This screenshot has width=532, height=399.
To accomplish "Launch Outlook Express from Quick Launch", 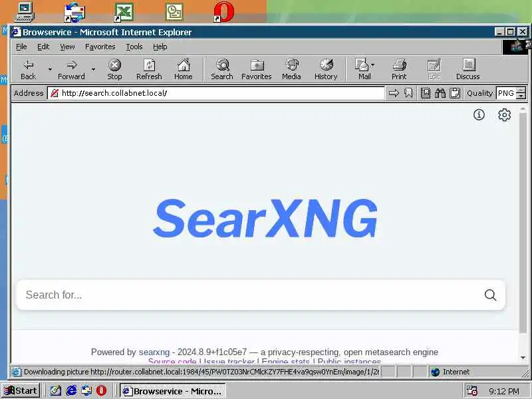I will pos(86,390).
